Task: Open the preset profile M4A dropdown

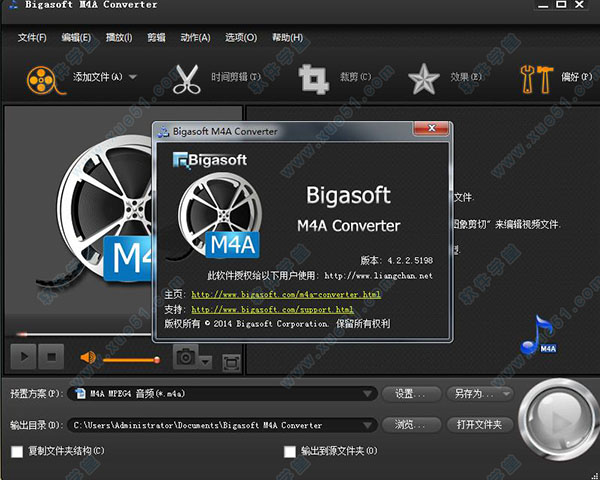Action: pyautogui.click(x=222, y=393)
